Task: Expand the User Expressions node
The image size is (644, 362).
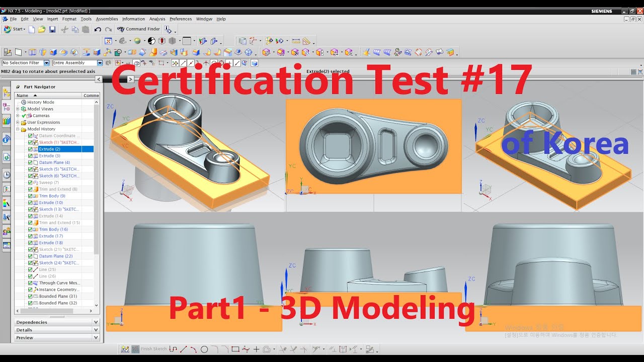Action: [x=18, y=122]
